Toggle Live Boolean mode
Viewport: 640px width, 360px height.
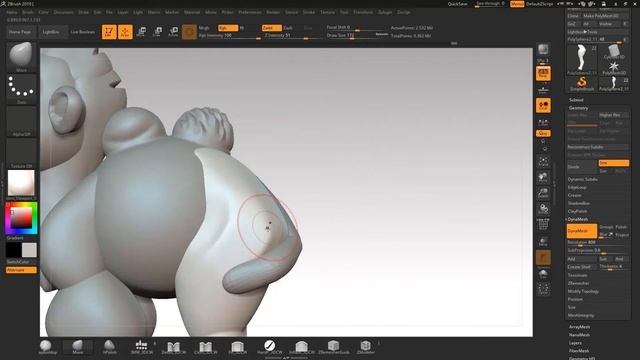82,32
